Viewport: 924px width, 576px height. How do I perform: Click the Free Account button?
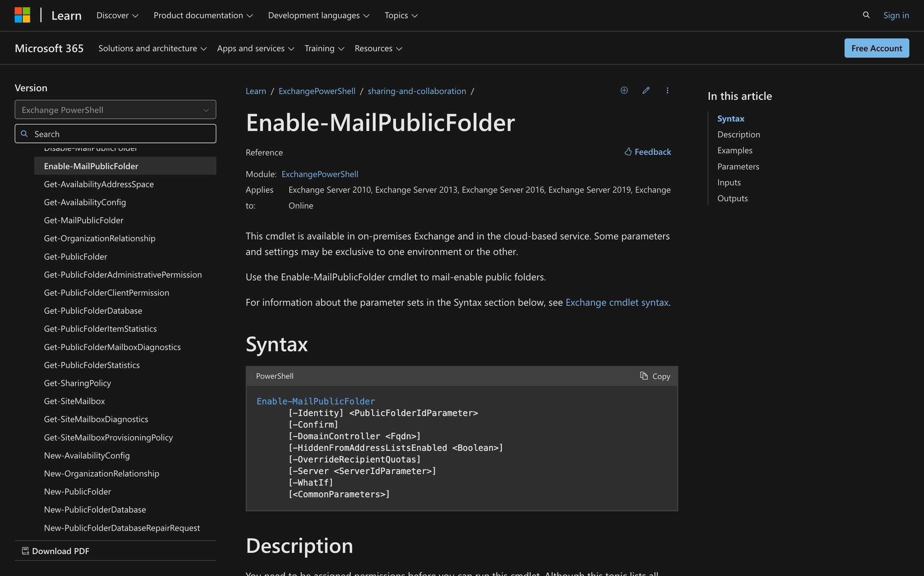(x=876, y=47)
